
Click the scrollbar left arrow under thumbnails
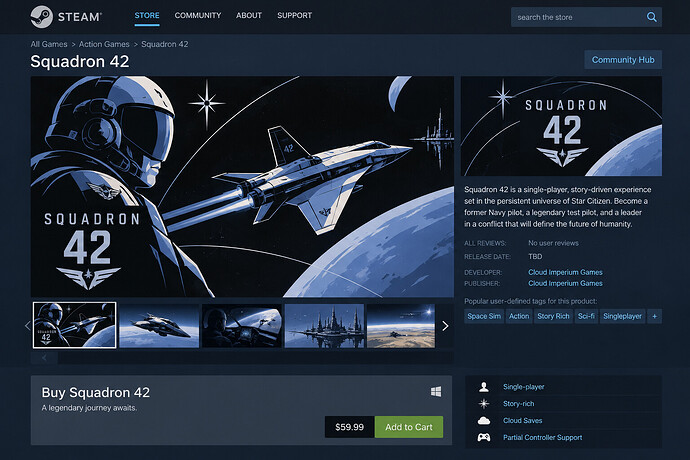pyautogui.click(x=44, y=358)
